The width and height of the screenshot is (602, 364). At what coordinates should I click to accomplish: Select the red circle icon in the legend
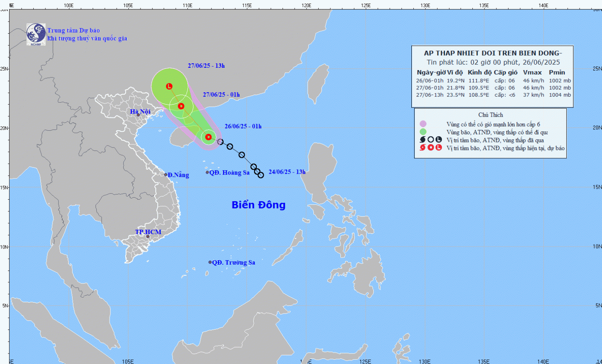point(431,148)
